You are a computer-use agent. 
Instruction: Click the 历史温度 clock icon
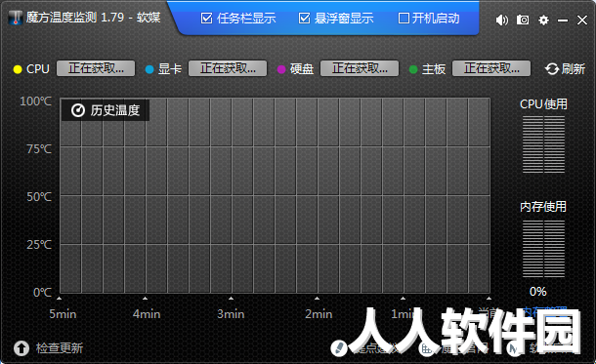[x=78, y=110]
